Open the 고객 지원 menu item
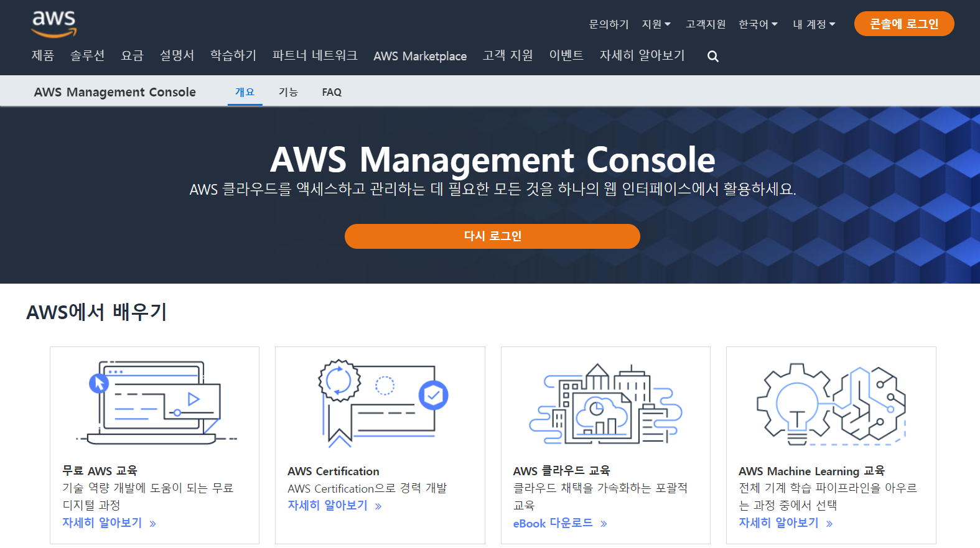 pyautogui.click(x=508, y=55)
